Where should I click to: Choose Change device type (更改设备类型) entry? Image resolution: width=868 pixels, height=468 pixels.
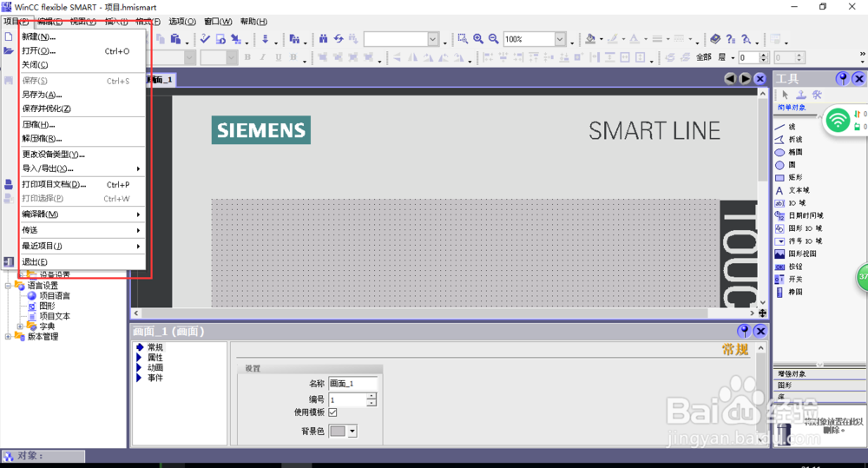pos(82,155)
